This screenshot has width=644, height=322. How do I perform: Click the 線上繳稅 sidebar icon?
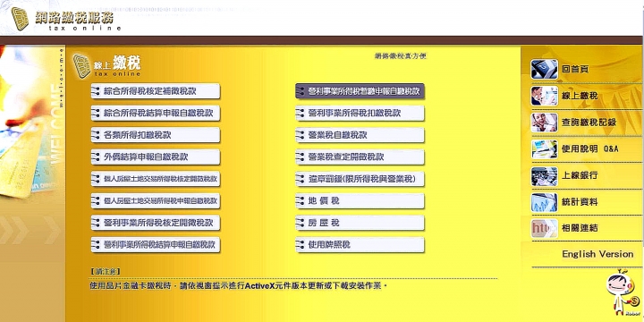[544, 96]
